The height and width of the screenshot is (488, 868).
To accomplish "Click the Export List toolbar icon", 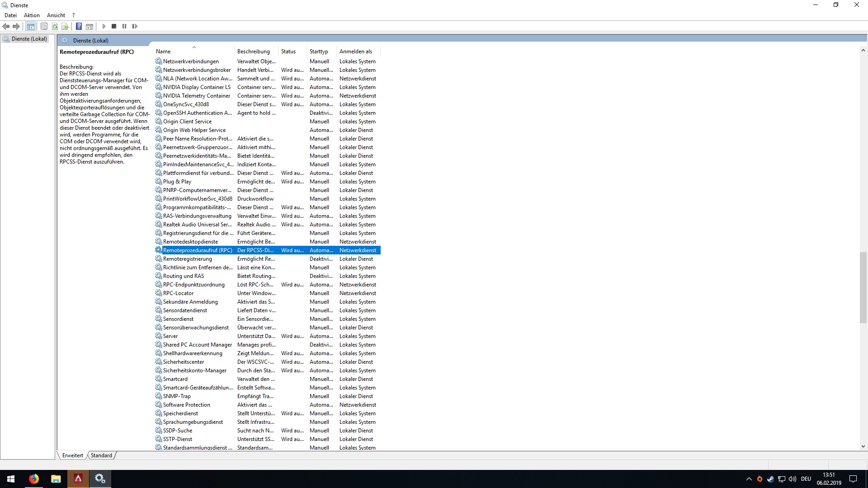I will (65, 26).
